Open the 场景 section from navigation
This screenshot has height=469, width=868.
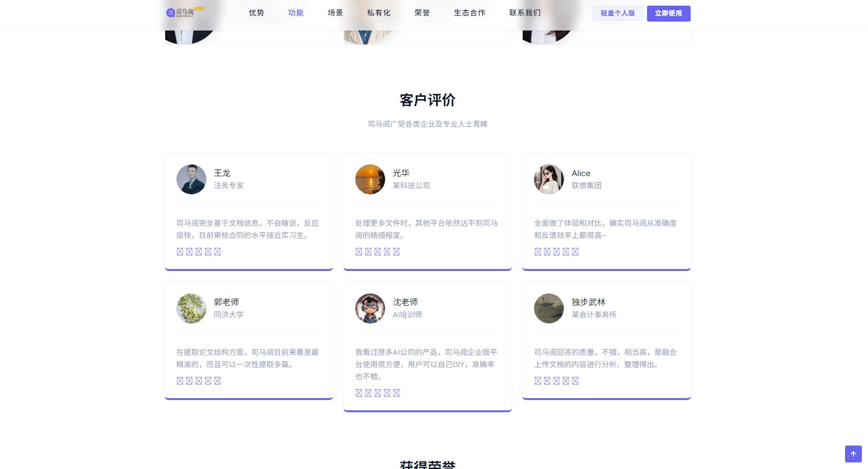pos(335,13)
